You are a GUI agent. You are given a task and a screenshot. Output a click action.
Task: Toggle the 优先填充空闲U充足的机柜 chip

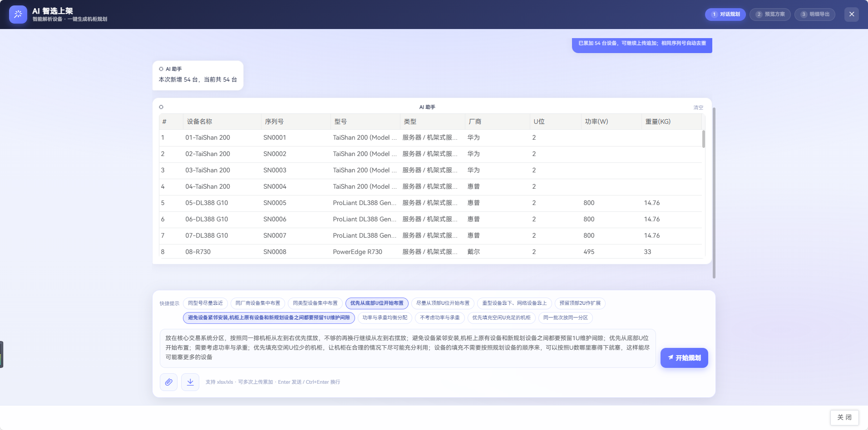tap(501, 318)
